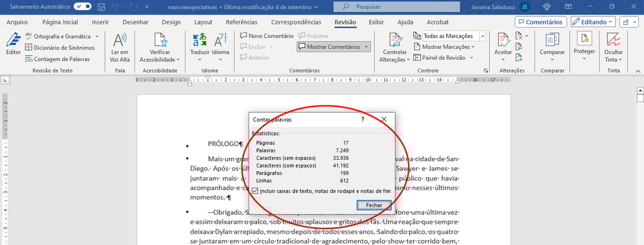Click the Ocultar Tinta icon
The image size is (644, 245).
pyautogui.click(x=613, y=40)
